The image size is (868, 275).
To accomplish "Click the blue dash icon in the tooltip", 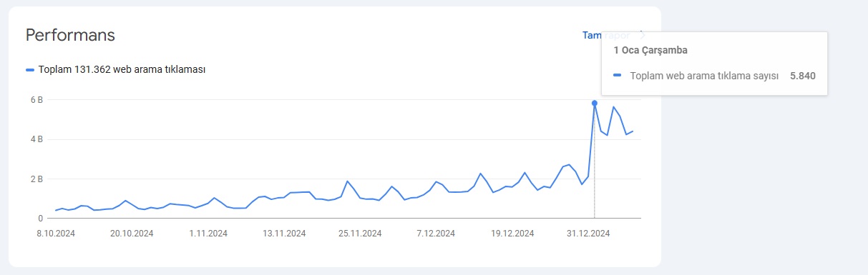I will coord(618,76).
